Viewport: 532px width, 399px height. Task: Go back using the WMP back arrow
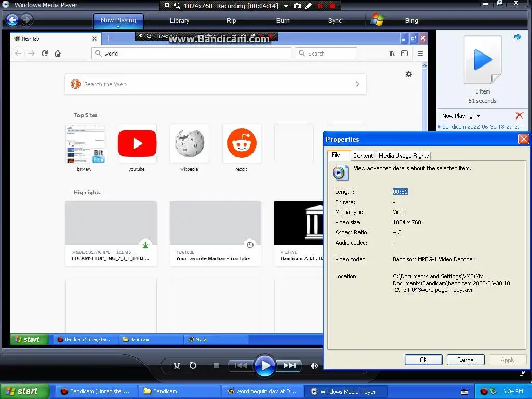pos(12,20)
